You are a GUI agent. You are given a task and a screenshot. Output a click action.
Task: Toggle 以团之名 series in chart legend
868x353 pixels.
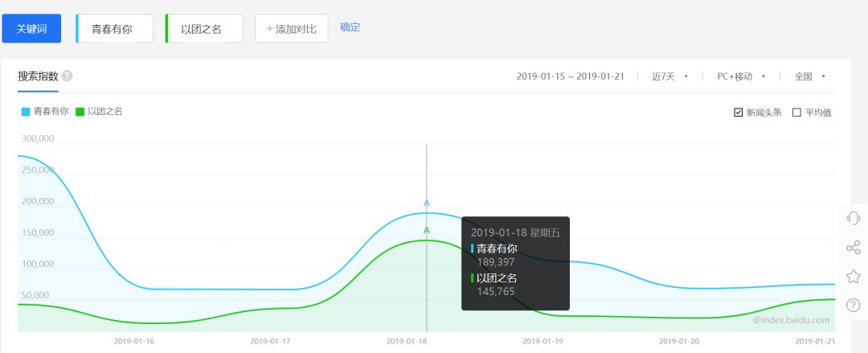[99, 112]
